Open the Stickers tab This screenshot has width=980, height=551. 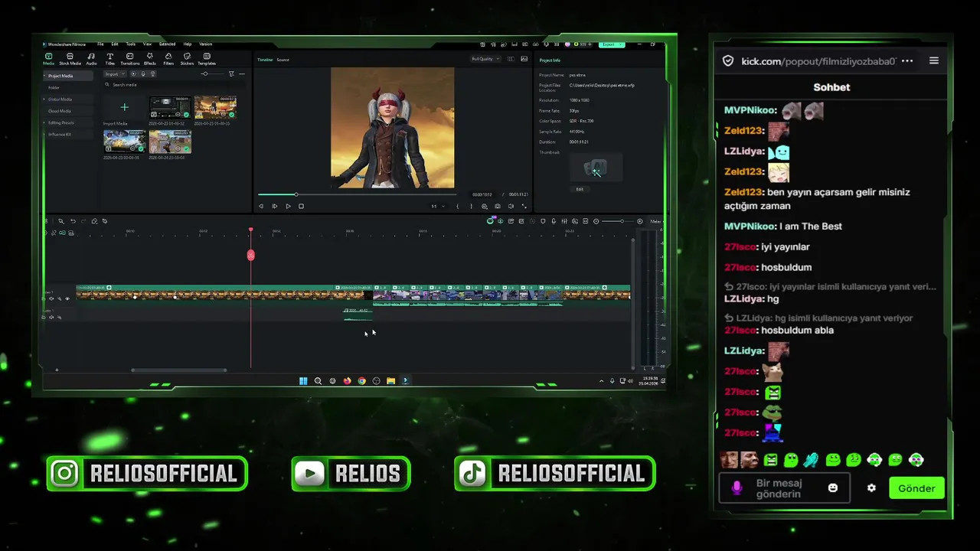click(x=187, y=59)
